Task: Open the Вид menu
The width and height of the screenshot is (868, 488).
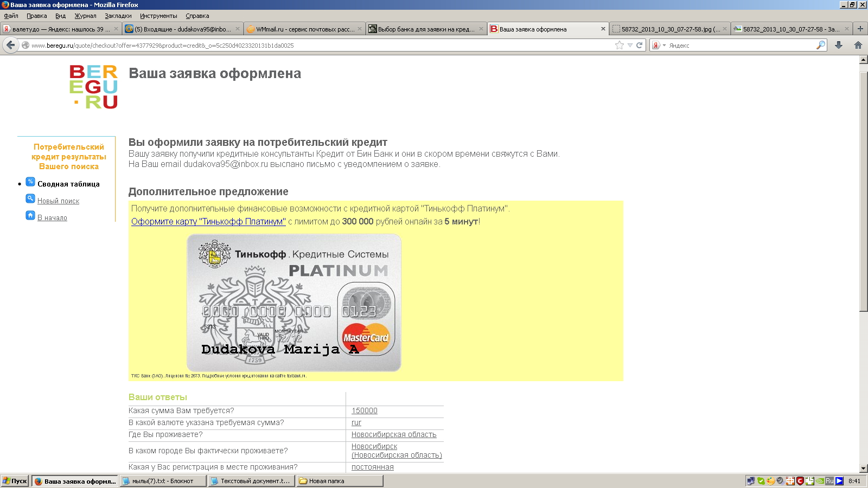Action: pos(60,16)
